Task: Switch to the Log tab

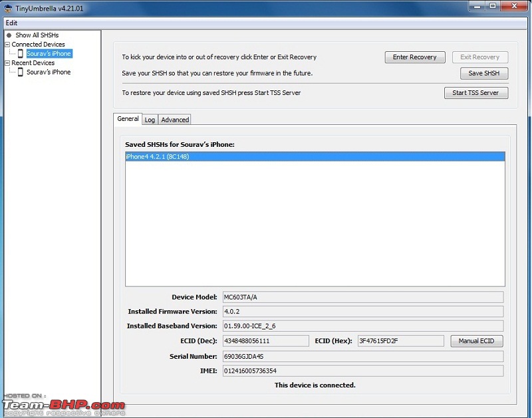Action: point(150,120)
